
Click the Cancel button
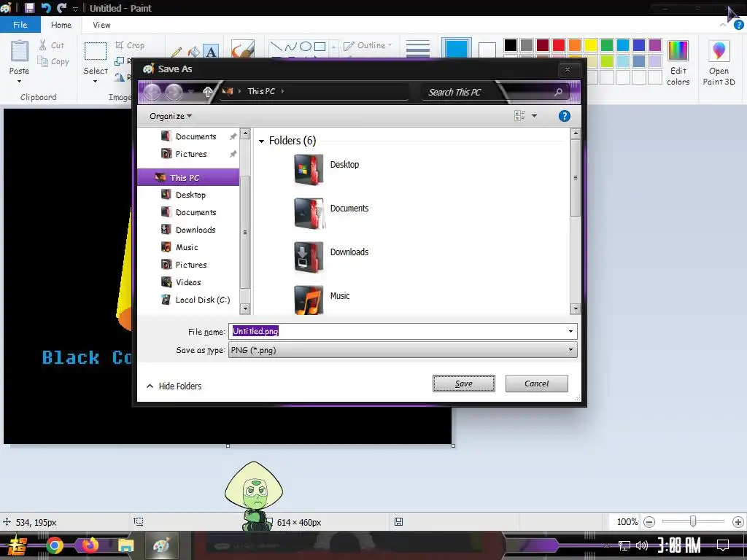(536, 384)
